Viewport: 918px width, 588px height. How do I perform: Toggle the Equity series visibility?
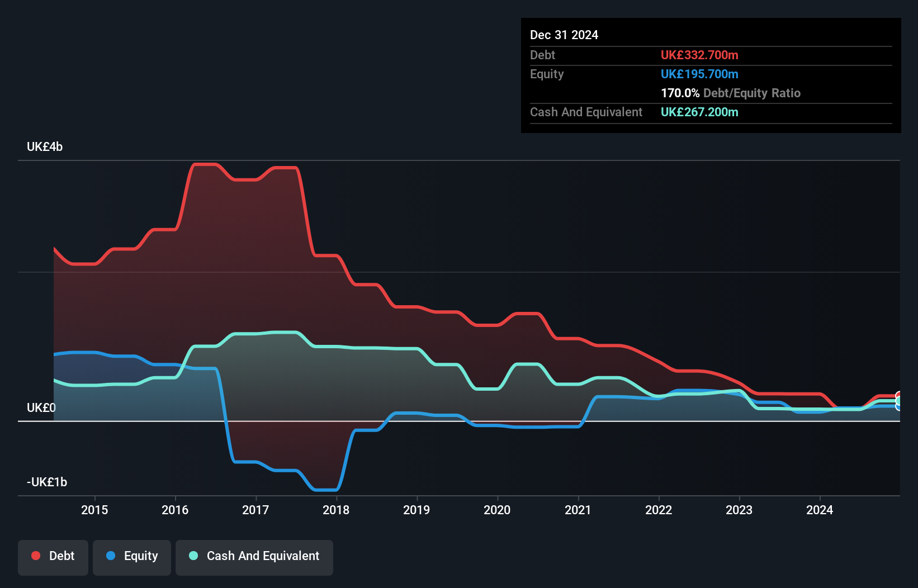131,556
